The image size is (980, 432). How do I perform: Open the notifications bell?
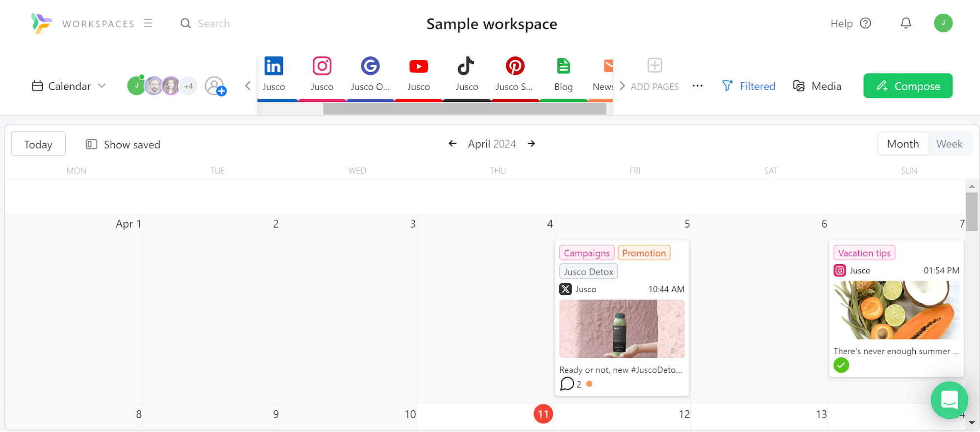(905, 23)
